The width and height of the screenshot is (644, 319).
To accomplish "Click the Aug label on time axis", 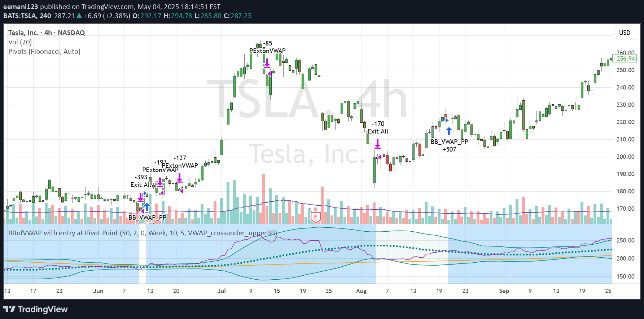I will pos(361,291).
